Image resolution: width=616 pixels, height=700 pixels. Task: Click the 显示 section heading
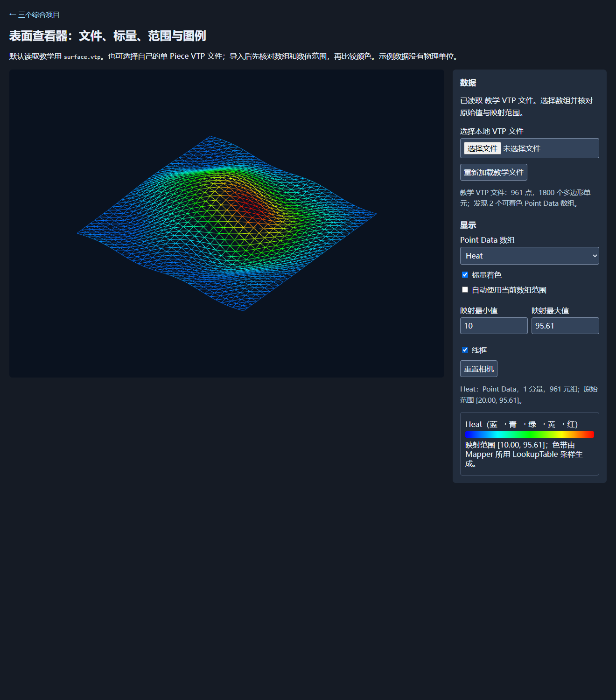(x=468, y=225)
